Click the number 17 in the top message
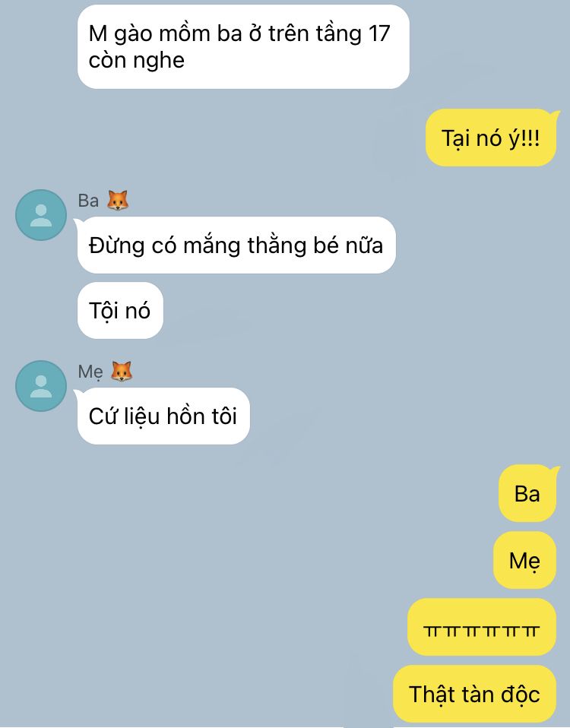Screen dimensions: 570x728 tap(379, 33)
